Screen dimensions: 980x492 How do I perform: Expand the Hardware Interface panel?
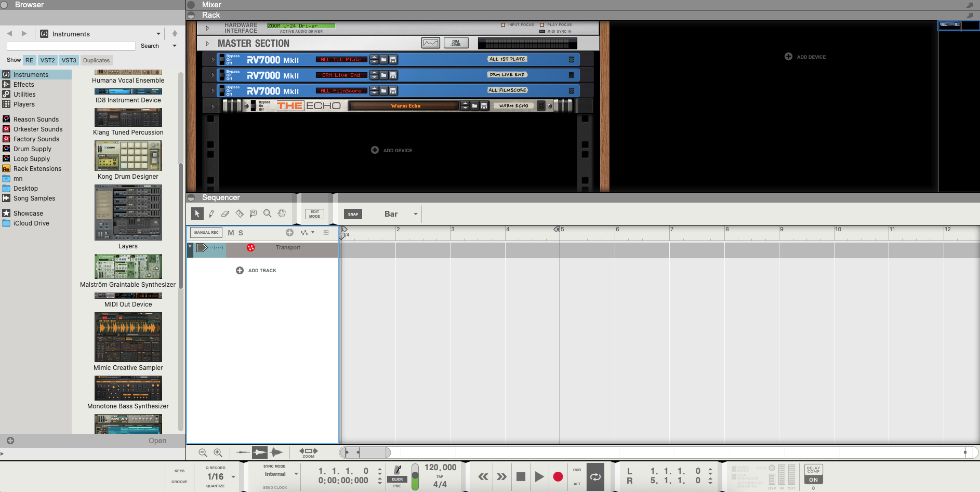click(207, 28)
